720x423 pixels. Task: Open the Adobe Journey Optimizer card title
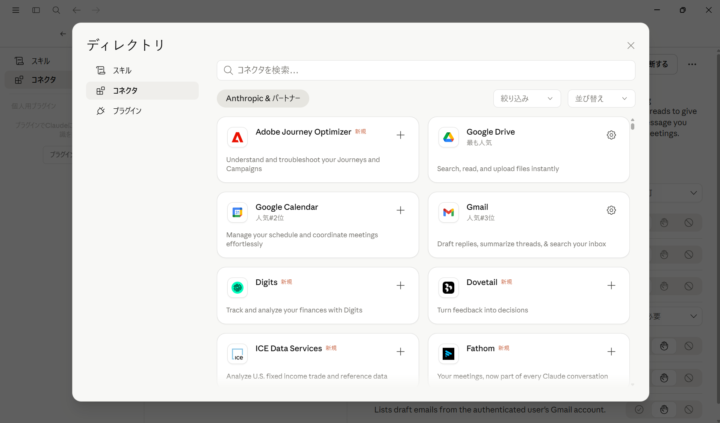pyautogui.click(x=303, y=132)
